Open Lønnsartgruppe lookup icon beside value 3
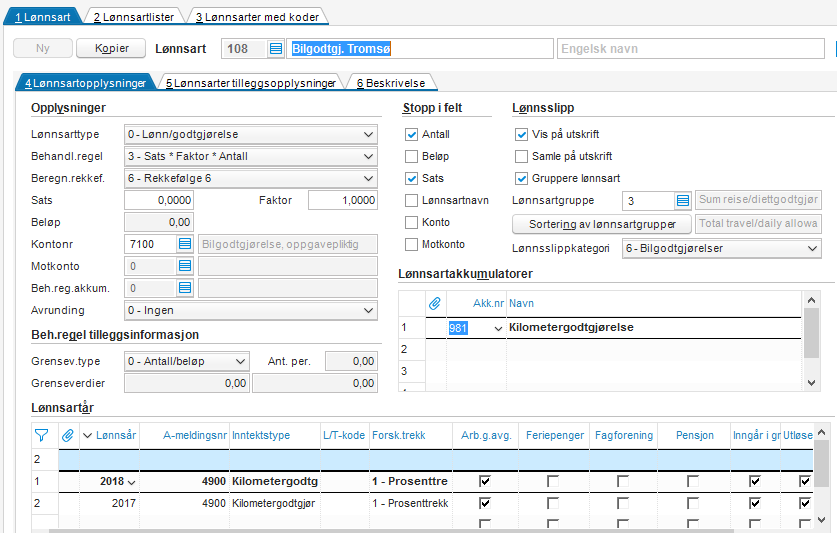Image resolution: width=837 pixels, height=533 pixels. pos(682,201)
